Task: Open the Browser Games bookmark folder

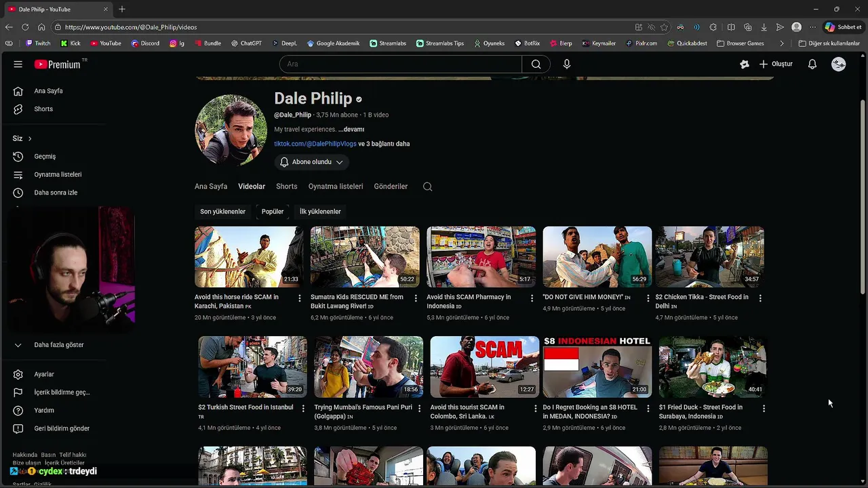Action: 740,43
